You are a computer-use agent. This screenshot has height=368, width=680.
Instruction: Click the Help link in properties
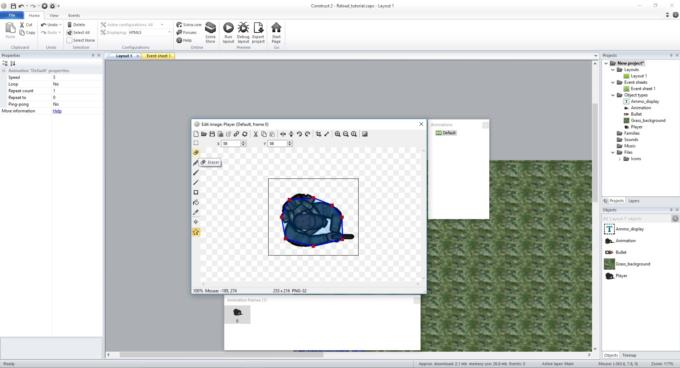click(x=57, y=111)
